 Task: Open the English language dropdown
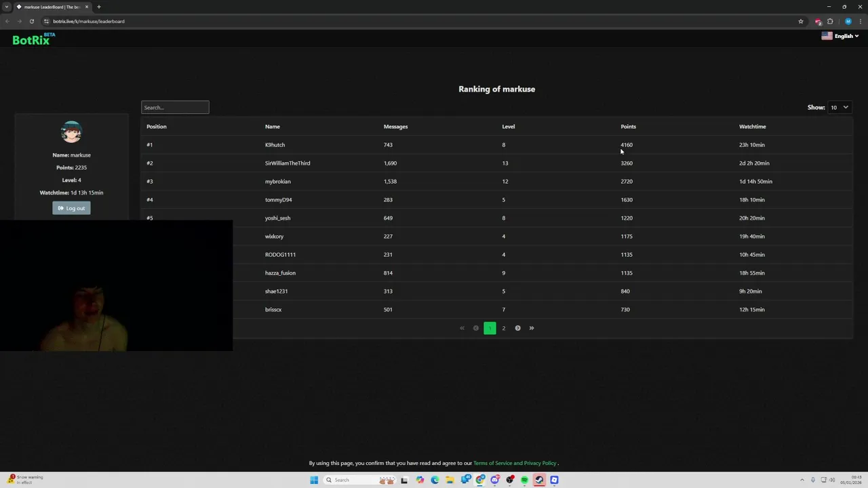[840, 36]
